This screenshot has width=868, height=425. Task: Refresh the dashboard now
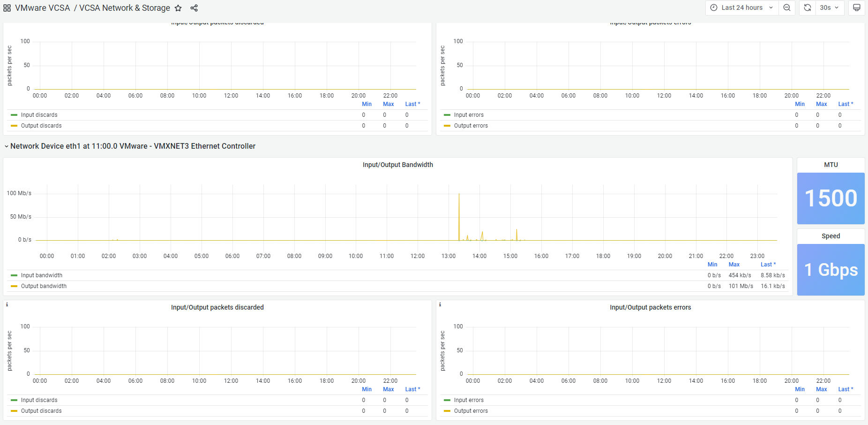tap(807, 8)
